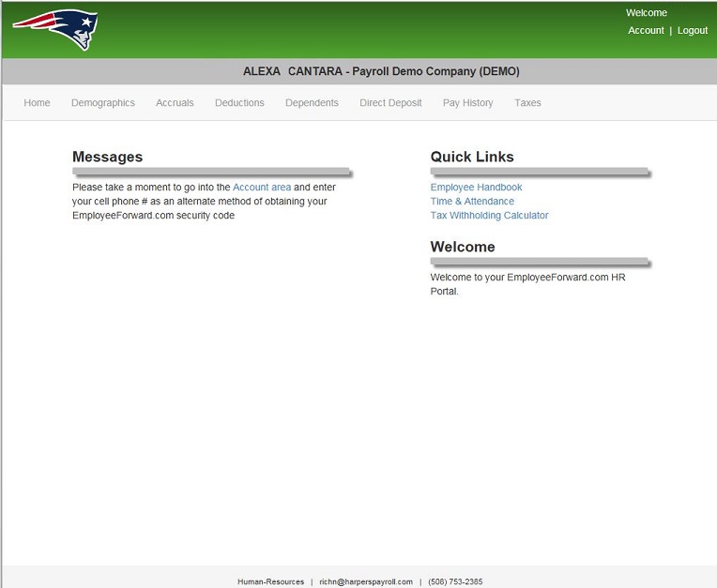
Task: Click the Patriots logo in the header
Action: (55, 29)
